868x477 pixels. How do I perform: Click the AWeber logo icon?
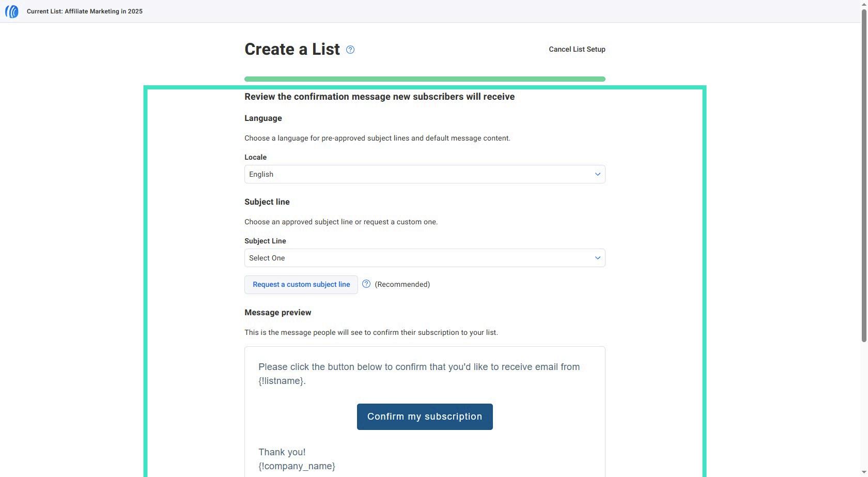pos(12,11)
